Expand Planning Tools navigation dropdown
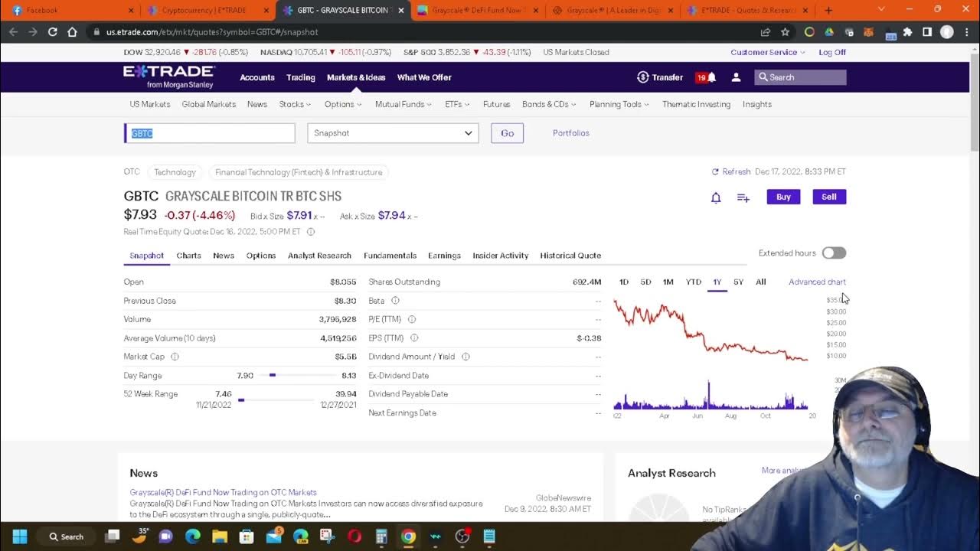 pyautogui.click(x=619, y=104)
